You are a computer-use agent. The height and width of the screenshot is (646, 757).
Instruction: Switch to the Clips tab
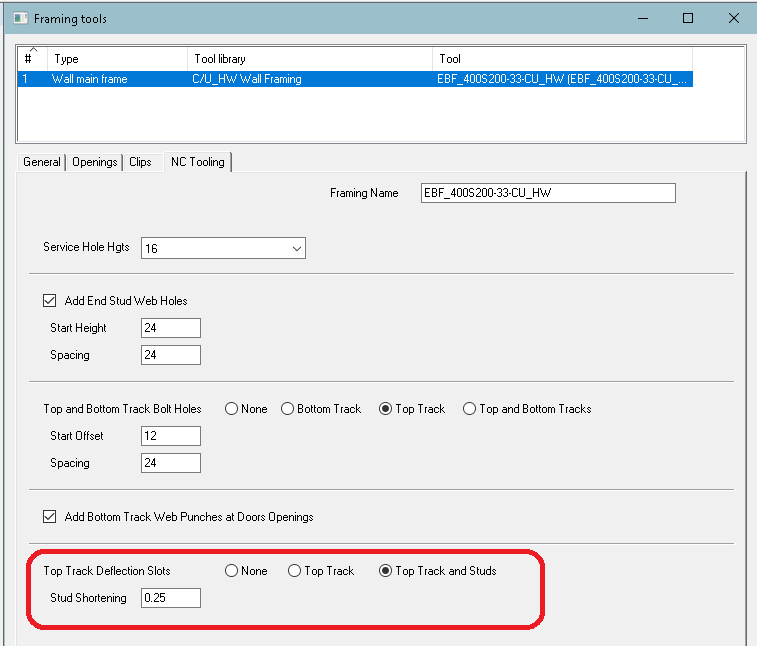click(x=140, y=162)
